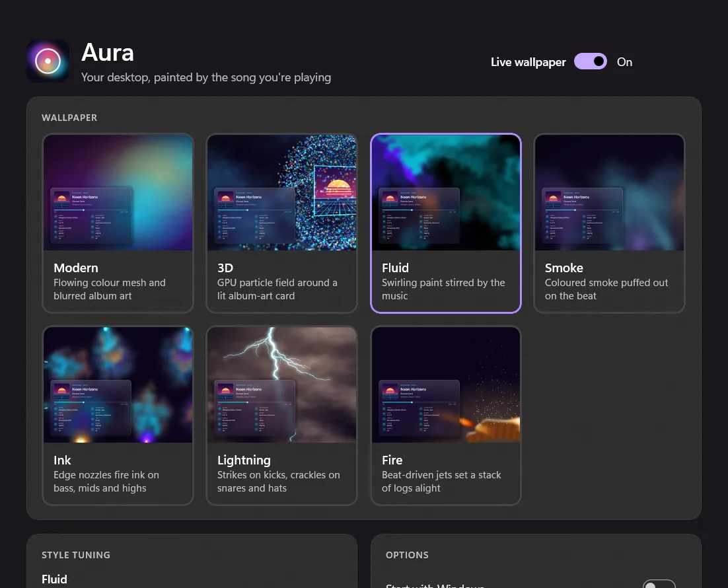This screenshot has width=728, height=588.
Task: Click the Modern card title
Action: (x=76, y=268)
